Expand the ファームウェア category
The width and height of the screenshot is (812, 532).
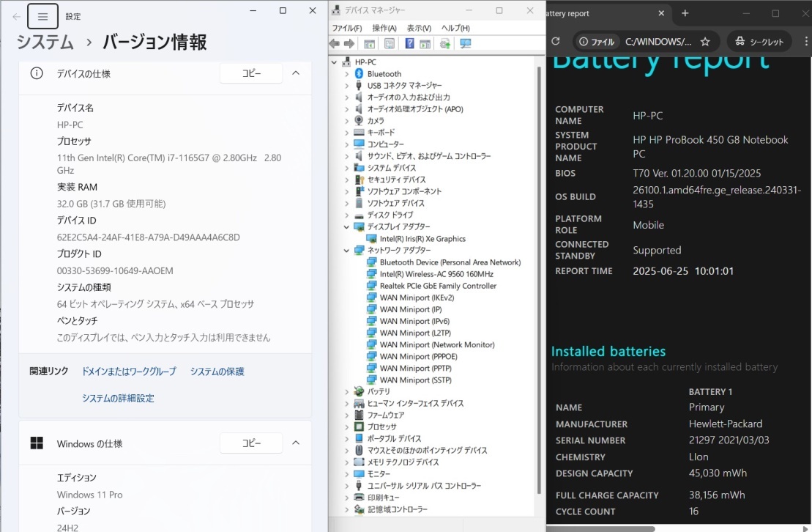[346, 415]
